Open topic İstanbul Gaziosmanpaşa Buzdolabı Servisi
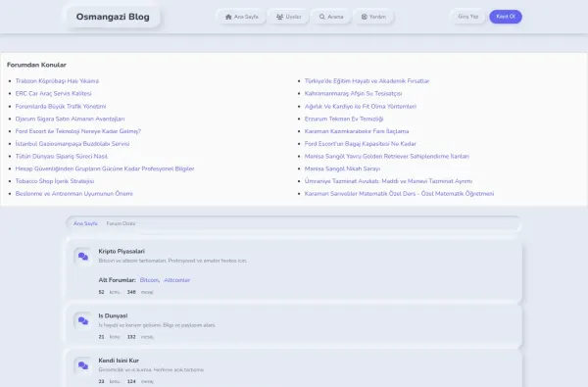Screen dimensions: 588x387 point(72,144)
